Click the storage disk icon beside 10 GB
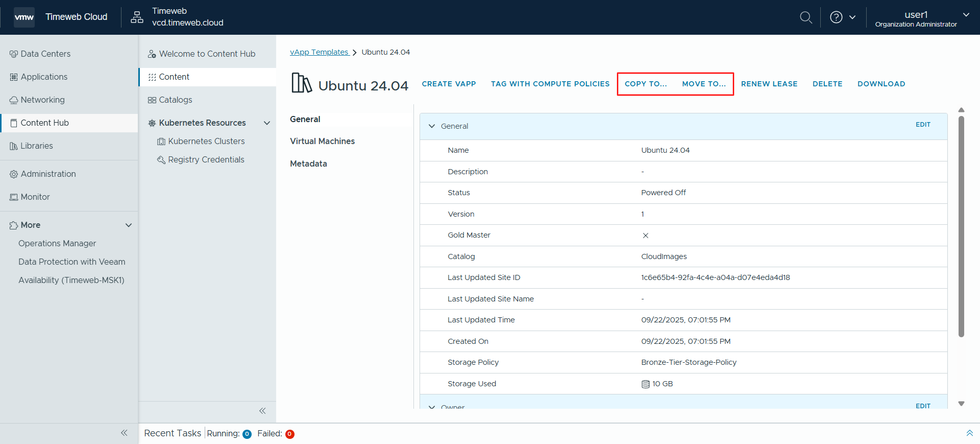The height and width of the screenshot is (444, 980). (x=646, y=384)
